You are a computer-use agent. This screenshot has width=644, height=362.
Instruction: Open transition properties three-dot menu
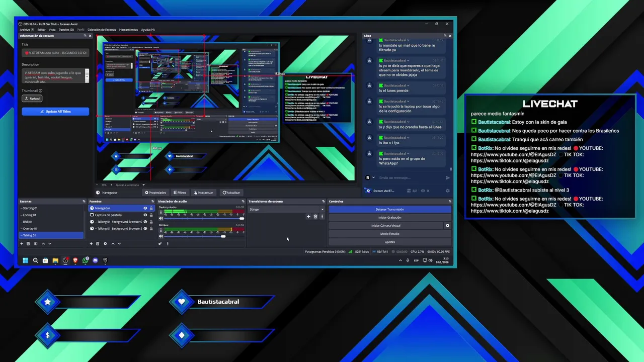click(x=322, y=217)
